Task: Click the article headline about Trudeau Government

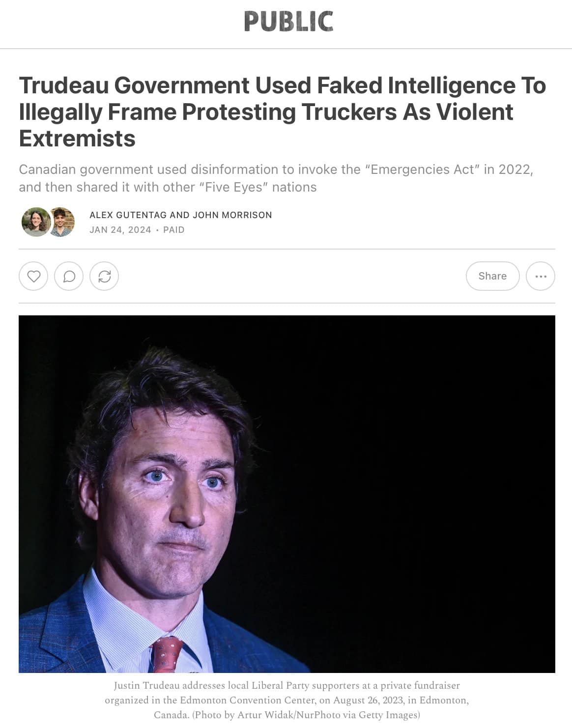Action: pos(283,112)
